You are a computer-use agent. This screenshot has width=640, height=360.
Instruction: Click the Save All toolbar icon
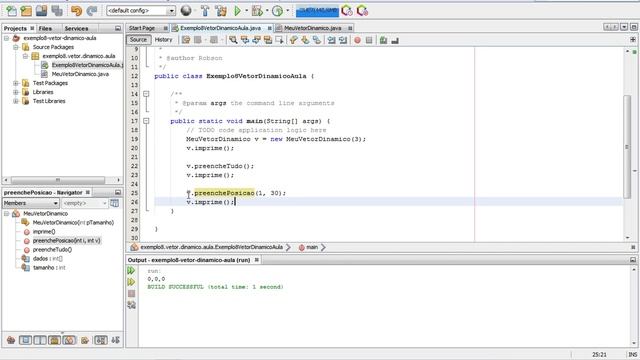click(57, 11)
